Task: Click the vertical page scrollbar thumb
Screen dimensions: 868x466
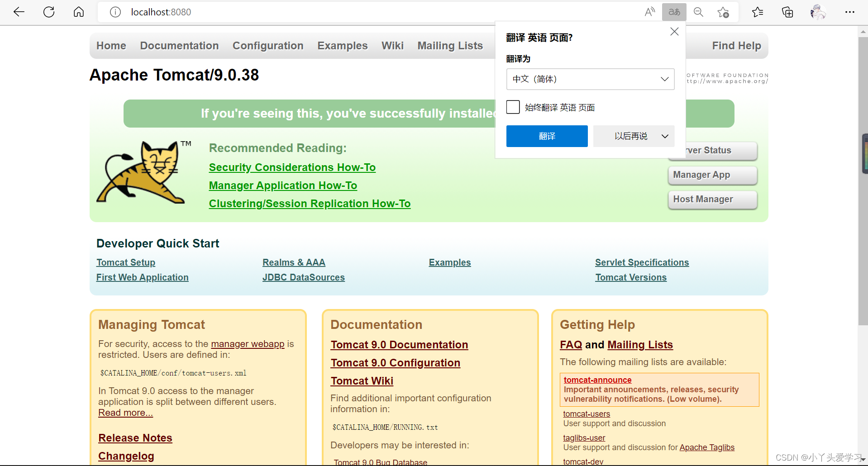Action: coord(863,181)
